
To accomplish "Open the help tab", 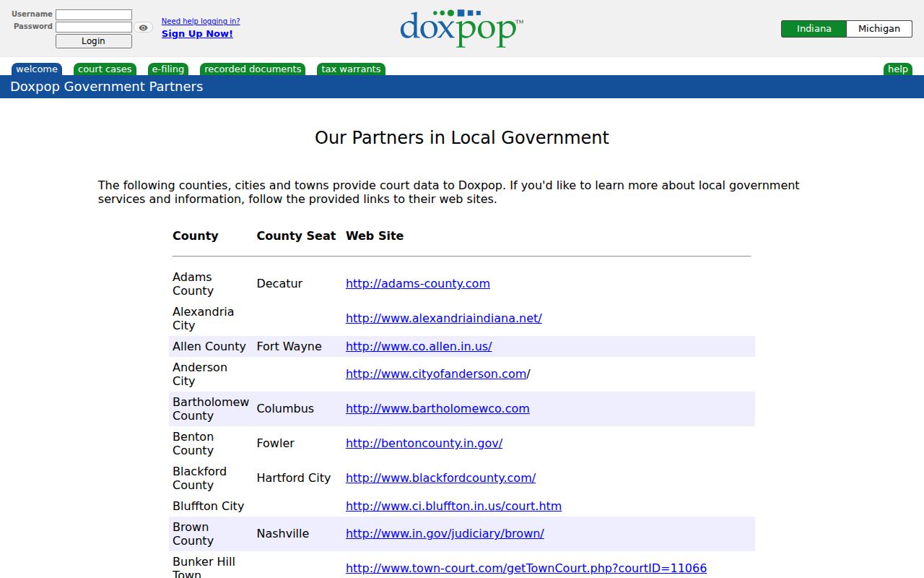I will (x=898, y=69).
